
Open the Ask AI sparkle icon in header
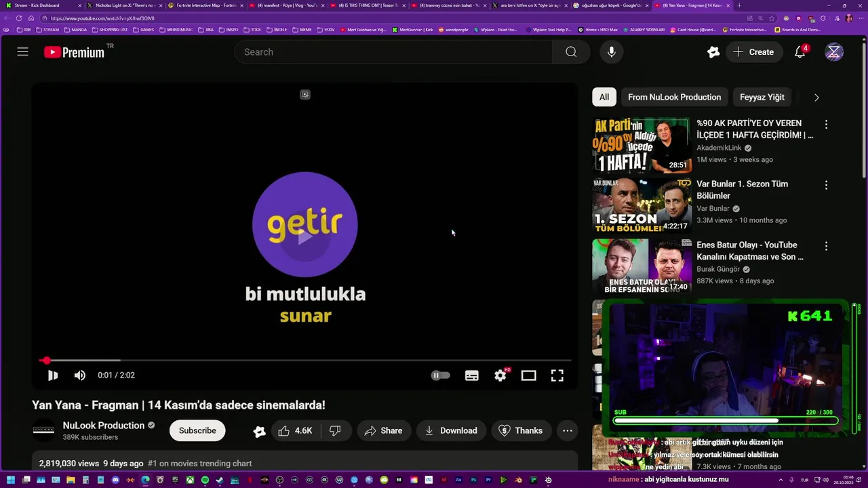[713, 52]
